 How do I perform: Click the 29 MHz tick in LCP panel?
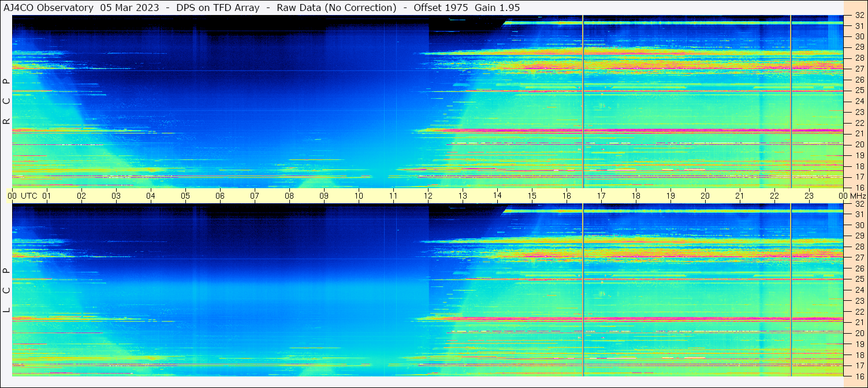click(x=859, y=236)
